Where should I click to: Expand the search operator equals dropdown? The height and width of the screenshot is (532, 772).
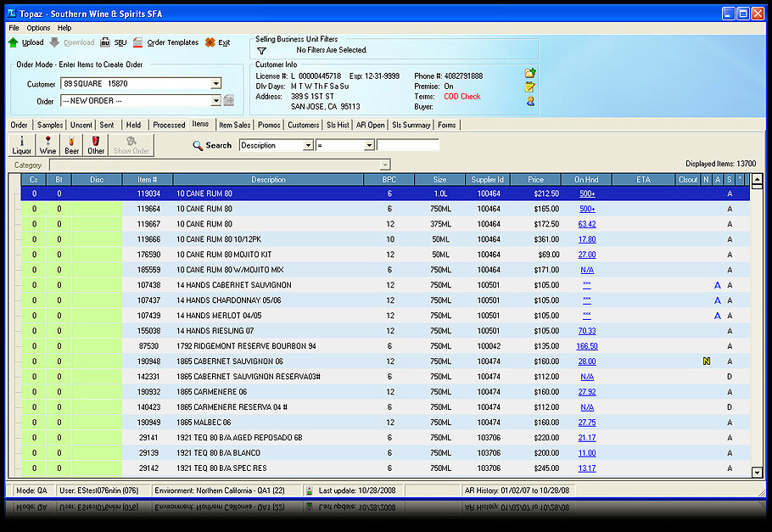(x=369, y=145)
